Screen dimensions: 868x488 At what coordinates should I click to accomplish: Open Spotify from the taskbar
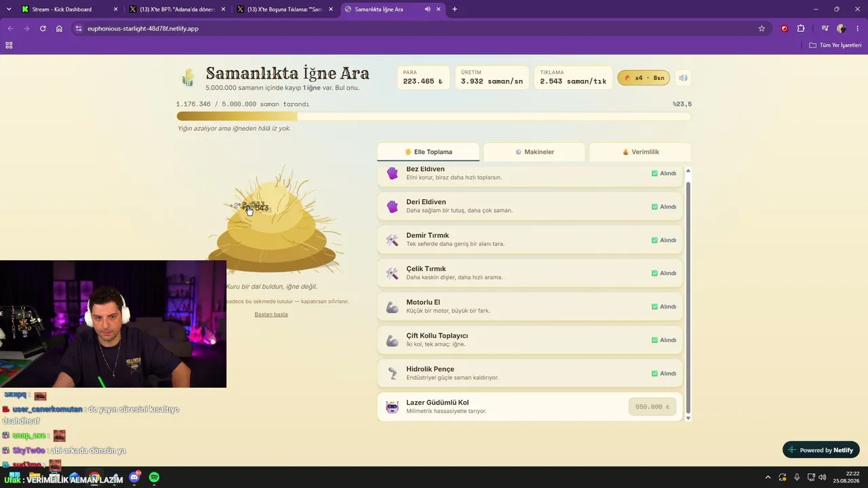154,477
